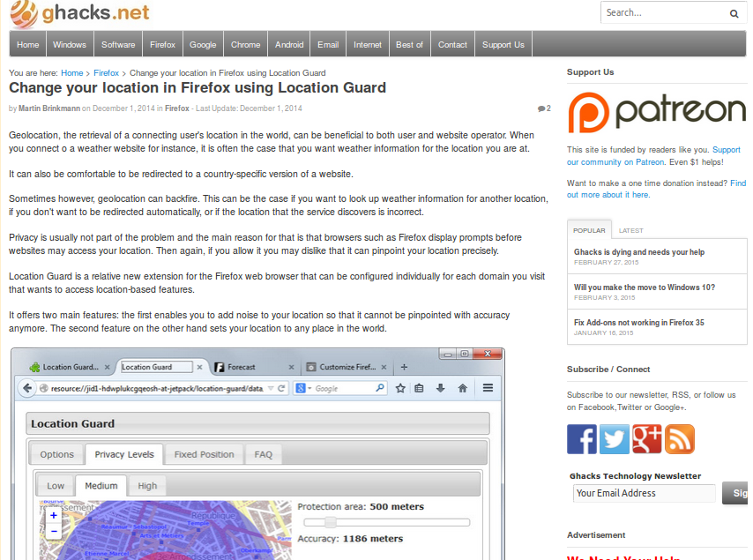Viewport: 753px width, 560px height.
Task: Click the newsletter Sign up button
Action: tap(735, 493)
